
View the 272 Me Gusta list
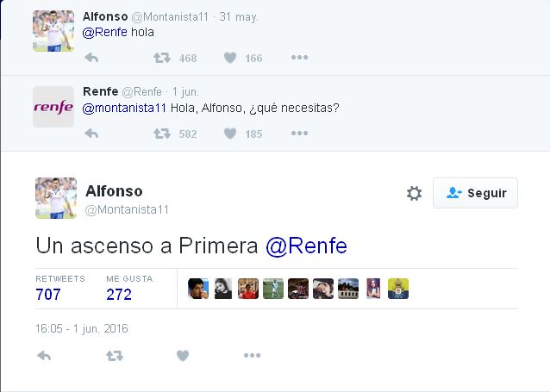pyautogui.click(x=119, y=294)
